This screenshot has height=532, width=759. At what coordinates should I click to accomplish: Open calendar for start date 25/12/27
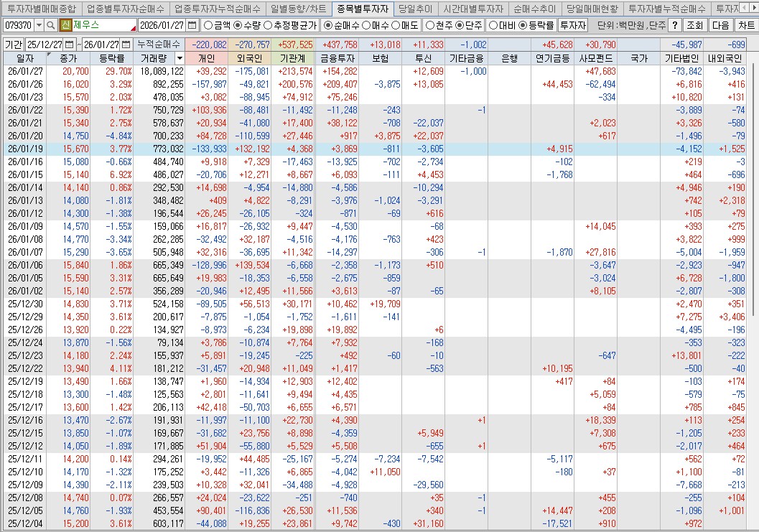click(69, 45)
